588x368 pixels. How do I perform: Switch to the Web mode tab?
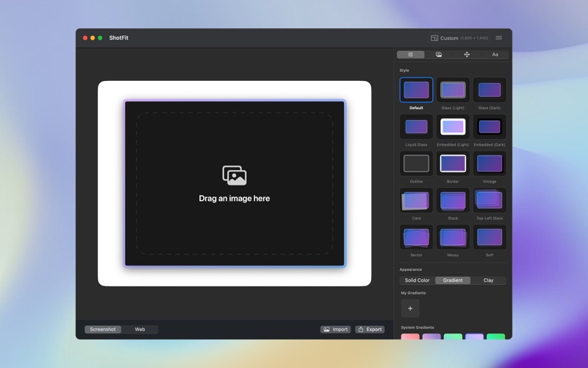coord(140,330)
